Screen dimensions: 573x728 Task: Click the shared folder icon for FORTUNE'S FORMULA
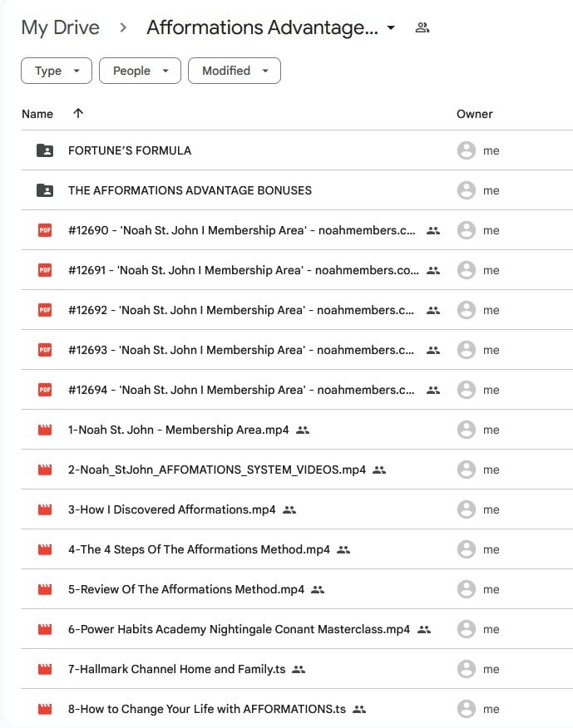coord(45,150)
